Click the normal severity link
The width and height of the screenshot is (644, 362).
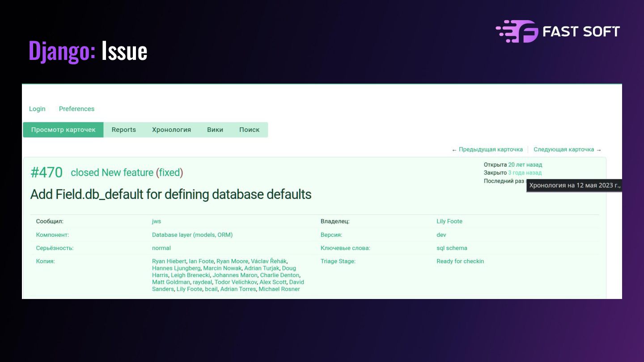[x=161, y=248]
